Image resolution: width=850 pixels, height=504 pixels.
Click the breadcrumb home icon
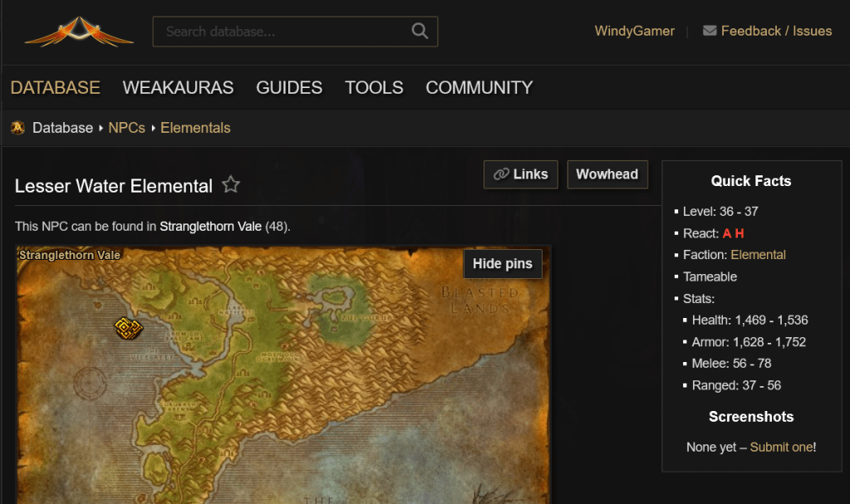pyautogui.click(x=17, y=128)
